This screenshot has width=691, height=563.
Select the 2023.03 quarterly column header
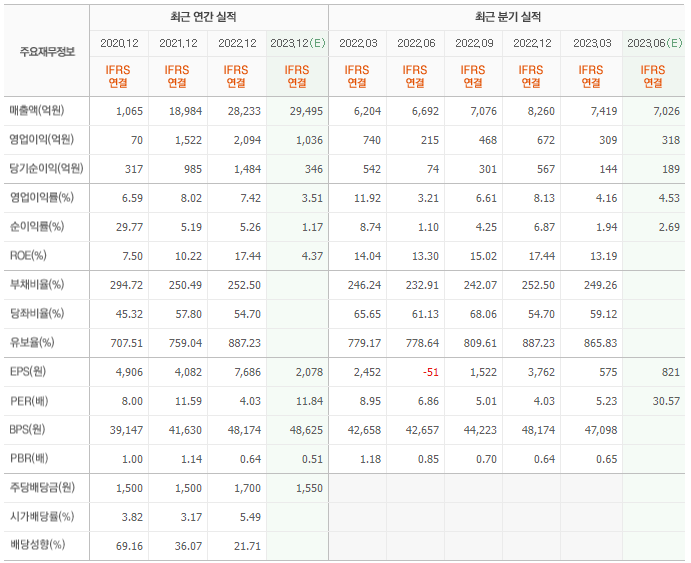[x=592, y=43]
